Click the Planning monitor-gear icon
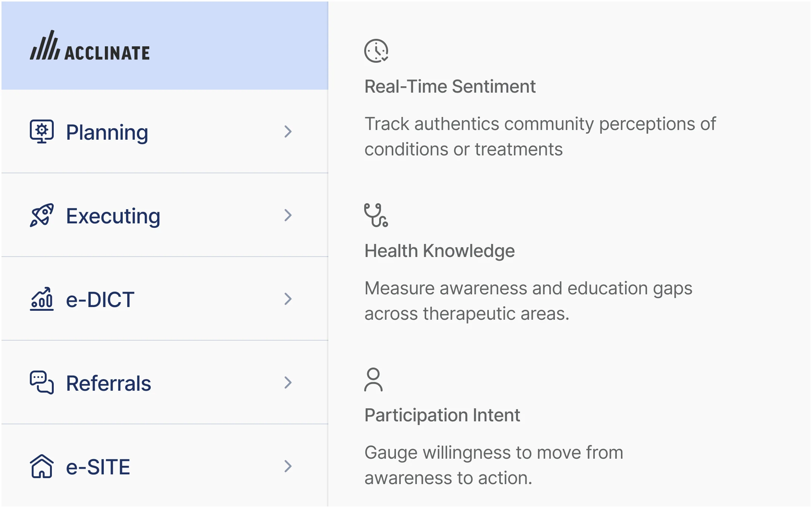812x508 pixels. coord(42,131)
